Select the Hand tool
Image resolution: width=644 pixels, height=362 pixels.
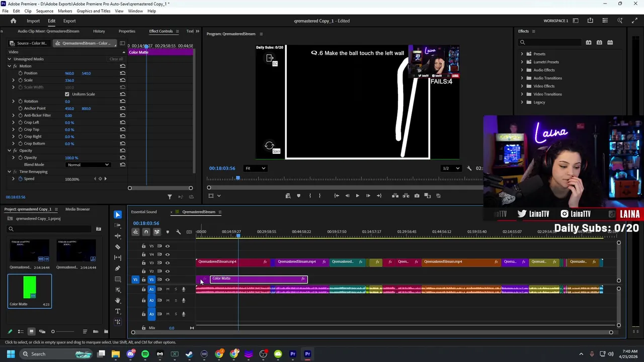click(x=118, y=300)
